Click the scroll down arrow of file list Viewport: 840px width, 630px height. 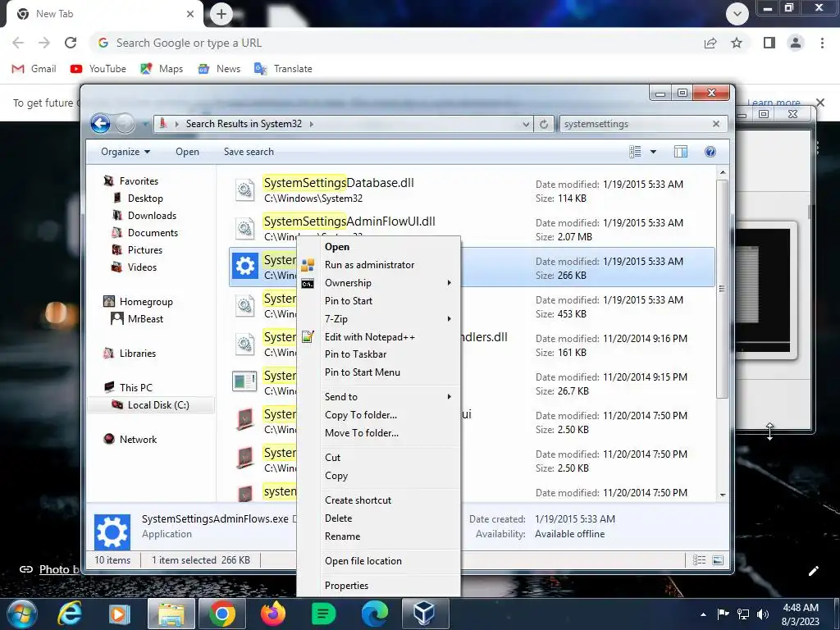pos(723,495)
